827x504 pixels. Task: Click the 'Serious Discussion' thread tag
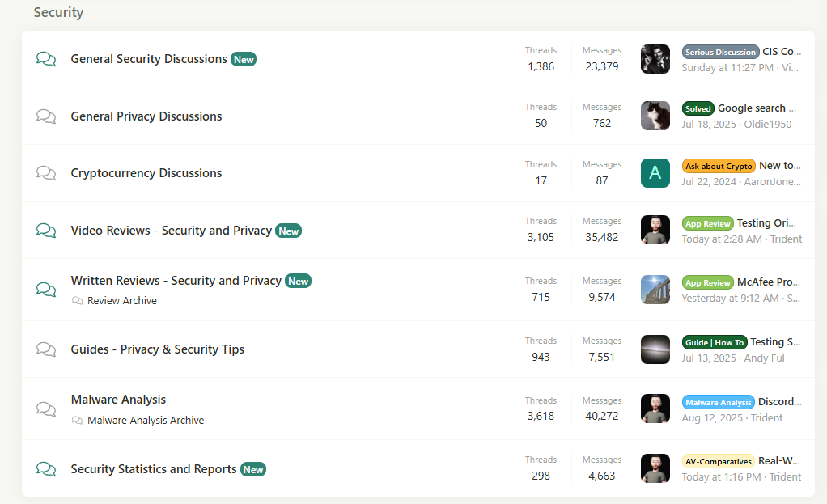[720, 52]
